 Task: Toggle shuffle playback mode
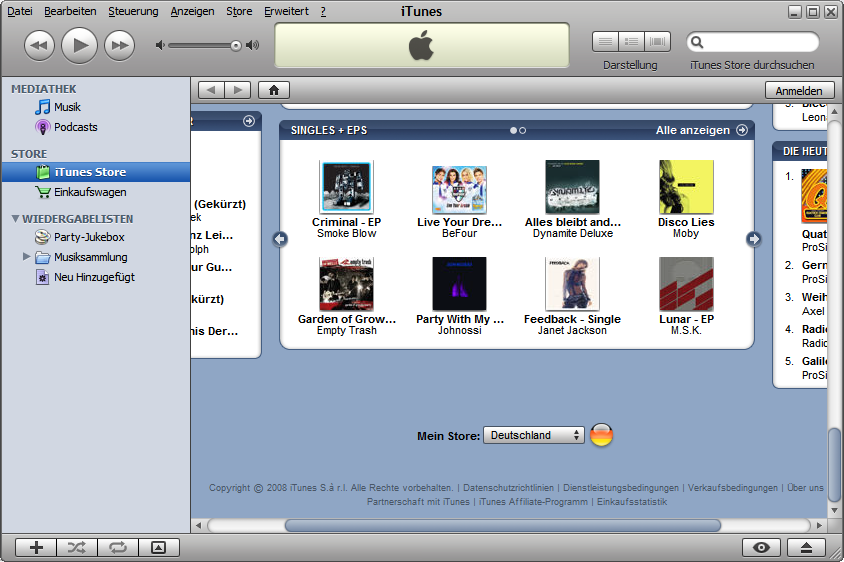[x=77, y=547]
